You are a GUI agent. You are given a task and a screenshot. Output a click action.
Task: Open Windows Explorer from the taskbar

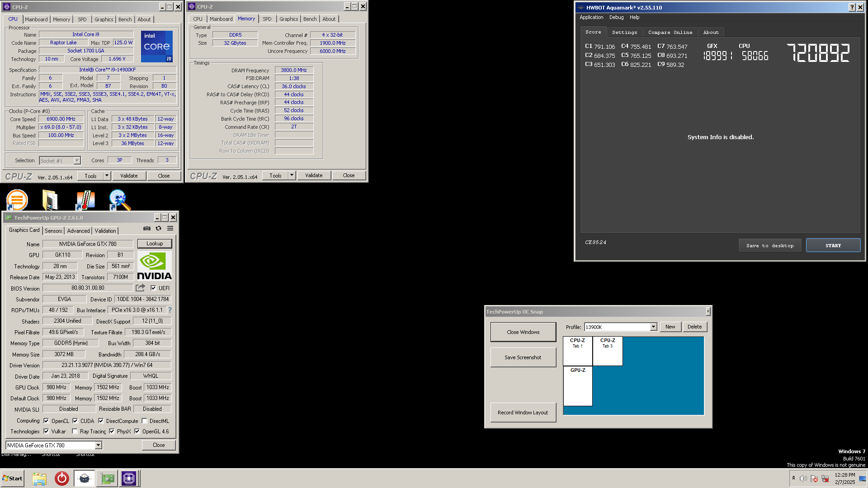point(39,479)
